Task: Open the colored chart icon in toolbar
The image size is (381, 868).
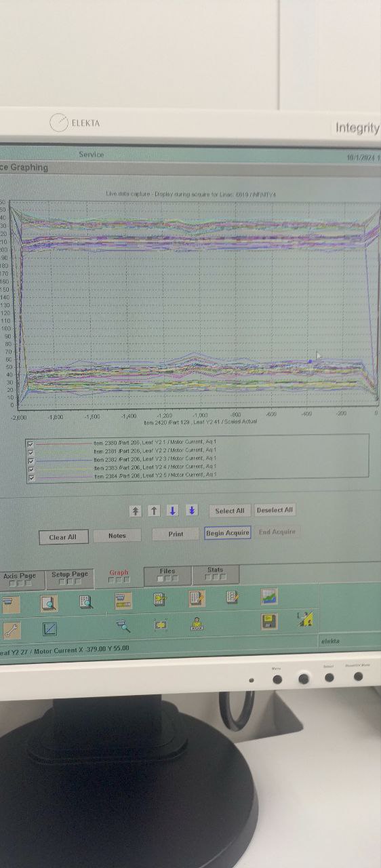Action: [269, 597]
